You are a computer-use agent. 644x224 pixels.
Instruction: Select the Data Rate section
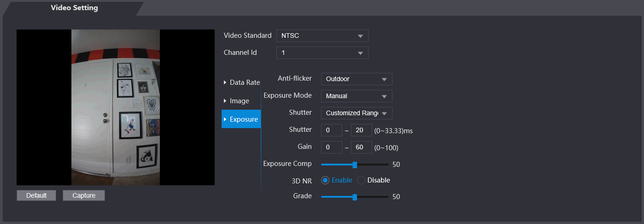[241, 83]
